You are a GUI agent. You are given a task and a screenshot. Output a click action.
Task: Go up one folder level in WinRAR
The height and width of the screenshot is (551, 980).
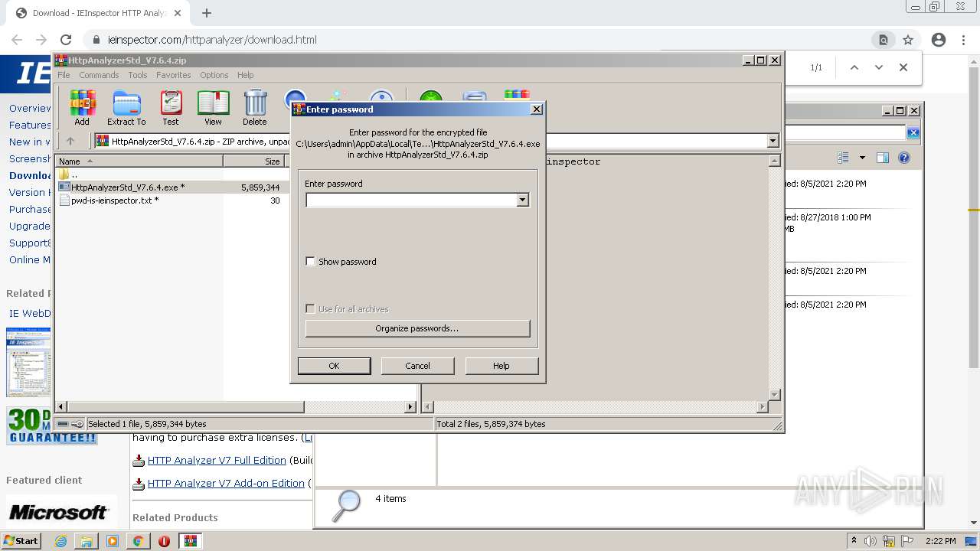click(x=70, y=141)
